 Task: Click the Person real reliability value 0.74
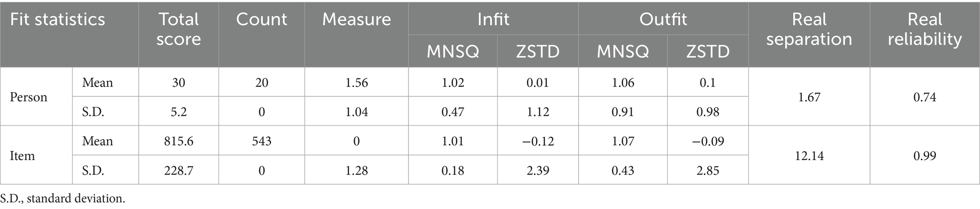(x=925, y=97)
